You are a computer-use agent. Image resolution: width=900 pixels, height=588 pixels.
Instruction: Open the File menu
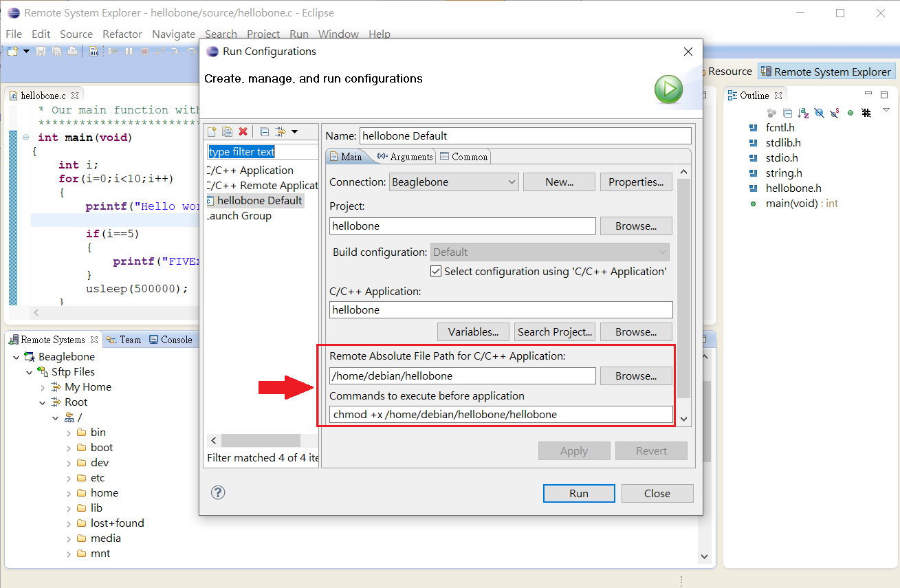14,34
